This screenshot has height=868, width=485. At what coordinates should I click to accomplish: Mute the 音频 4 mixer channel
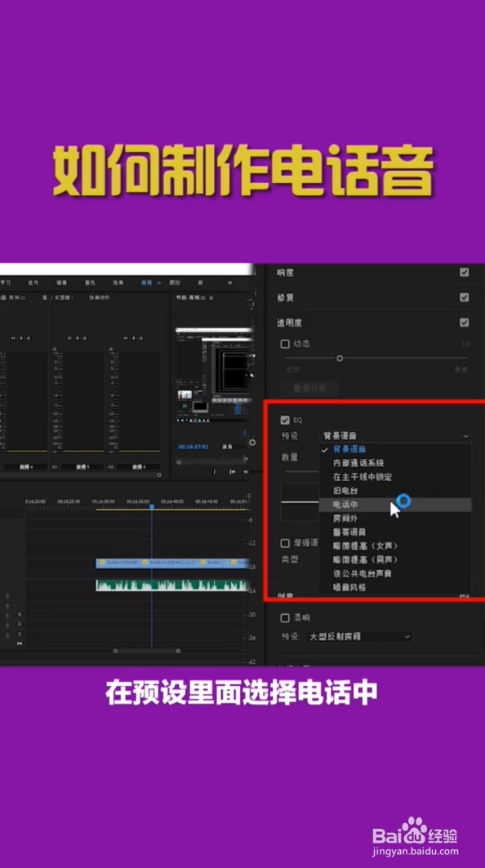click(13, 338)
